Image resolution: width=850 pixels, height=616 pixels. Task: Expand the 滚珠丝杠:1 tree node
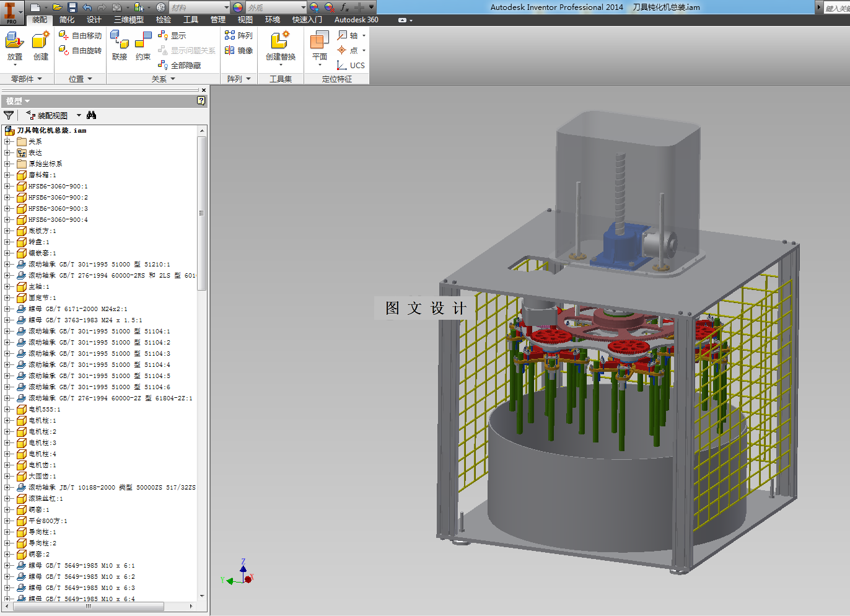[7, 499]
